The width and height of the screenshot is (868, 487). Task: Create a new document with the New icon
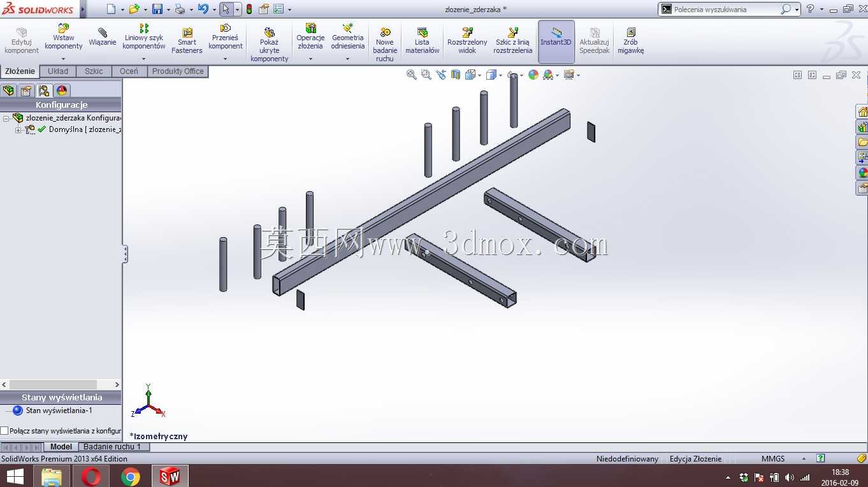(112, 9)
